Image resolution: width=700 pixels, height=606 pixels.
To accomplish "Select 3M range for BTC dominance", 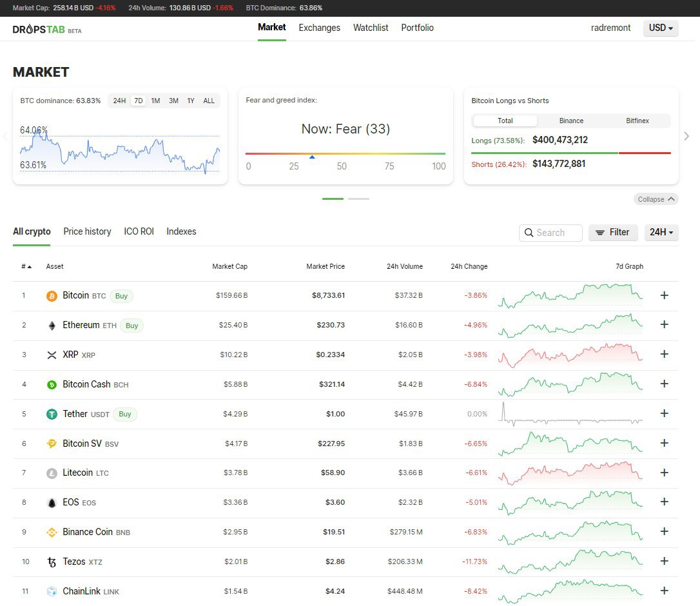I will click(173, 101).
